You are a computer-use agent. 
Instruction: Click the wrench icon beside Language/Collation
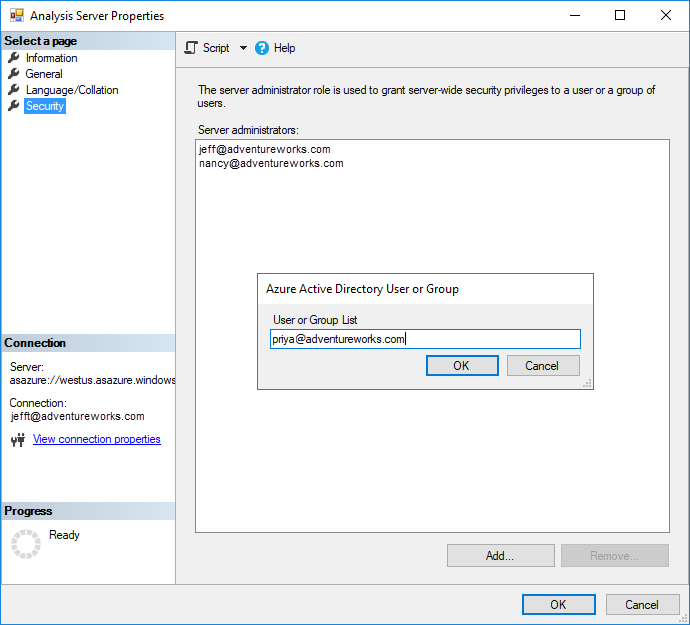pyautogui.click(x=14, y=89)
